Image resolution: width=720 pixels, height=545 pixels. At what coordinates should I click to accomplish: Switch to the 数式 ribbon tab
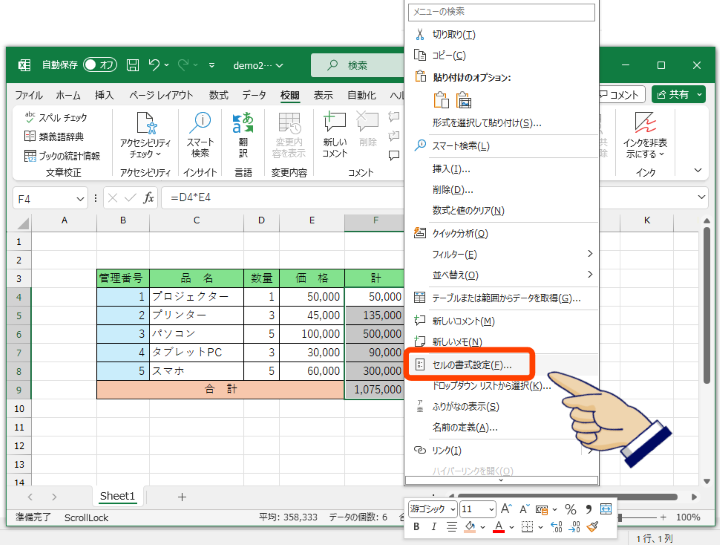218,95
